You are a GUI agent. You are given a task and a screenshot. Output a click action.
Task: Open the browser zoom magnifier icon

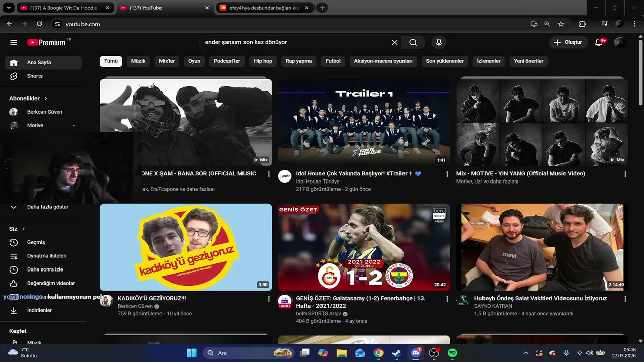547,24
